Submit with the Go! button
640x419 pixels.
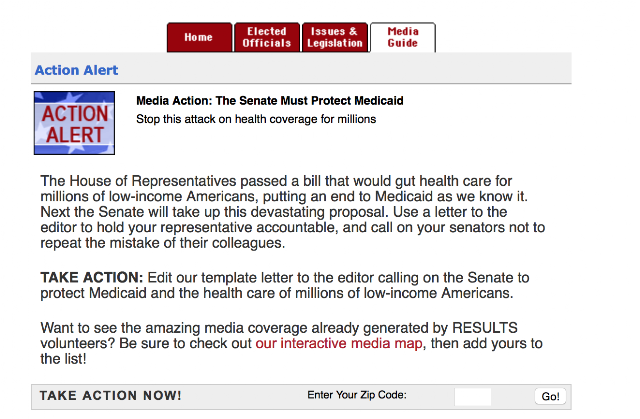click(x=550, y=396)
